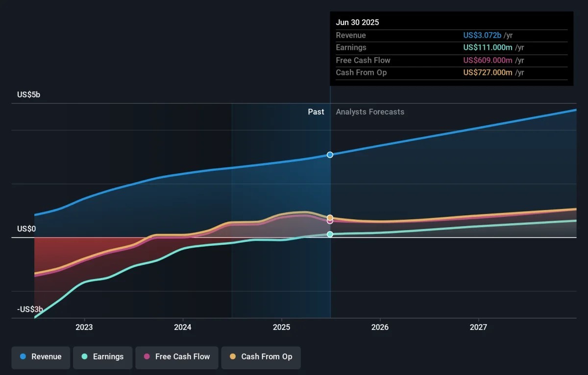This screenshot has height=375, width=588.
Task: Click the -US$3b y-axis label
Action: pyautogui.click(x=30, y=309)
